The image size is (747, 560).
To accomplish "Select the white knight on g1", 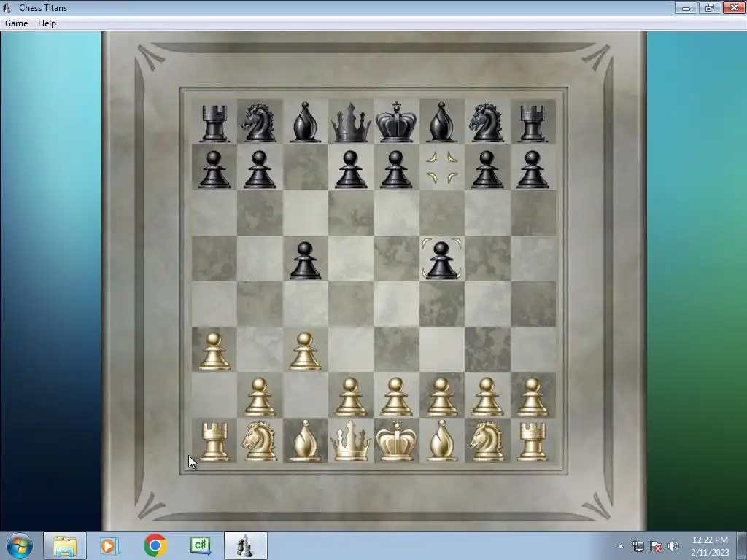I will [487, 441].
